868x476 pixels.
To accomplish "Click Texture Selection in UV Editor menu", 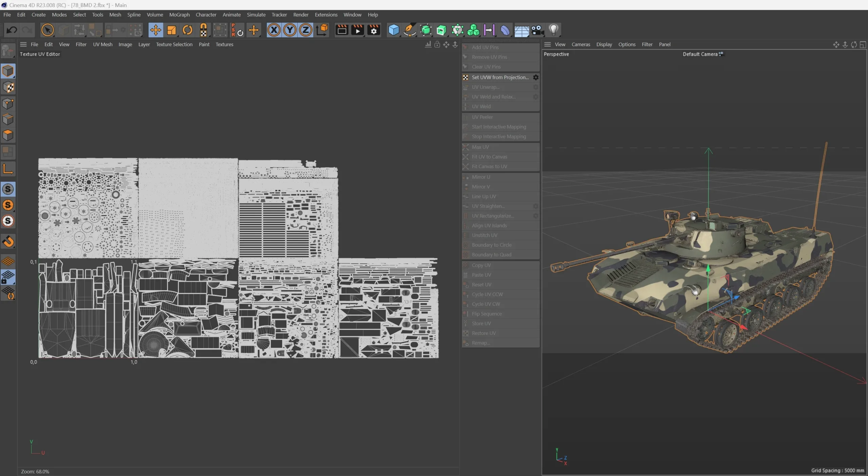I will pyautogui.click(x=174, y=44).
